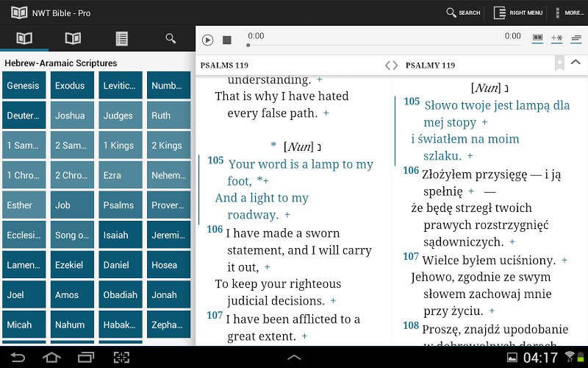Toggle text paragraph layout icon
The width and height of the screenshot is (588, 368).
pos(576,38)
